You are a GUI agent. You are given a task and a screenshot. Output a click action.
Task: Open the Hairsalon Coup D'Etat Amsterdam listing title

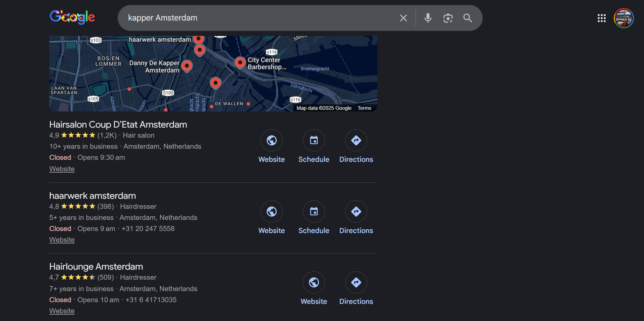tap(118, 125)
